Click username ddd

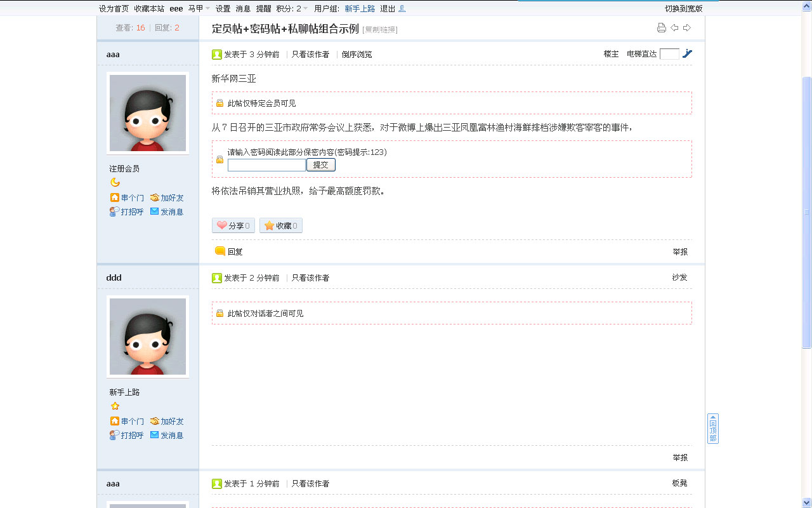pyautogui.click(x=114, y=277)
